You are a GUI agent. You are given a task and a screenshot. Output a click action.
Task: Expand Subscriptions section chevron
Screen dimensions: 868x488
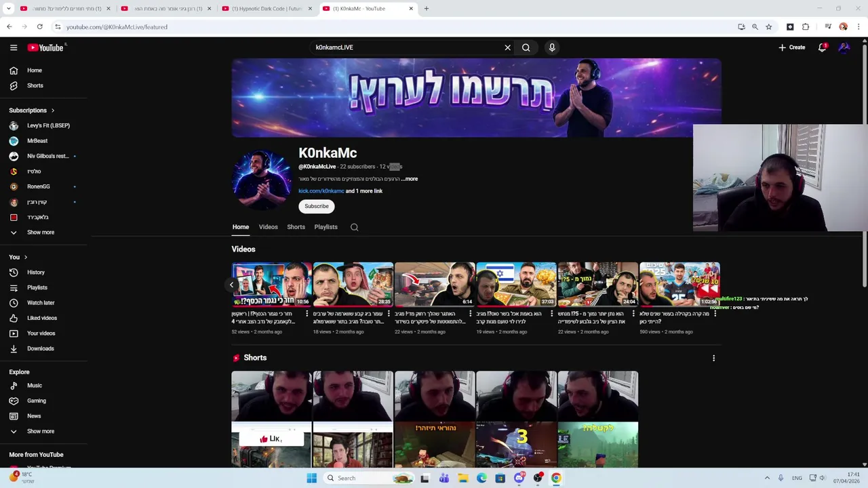coord(53,110)
